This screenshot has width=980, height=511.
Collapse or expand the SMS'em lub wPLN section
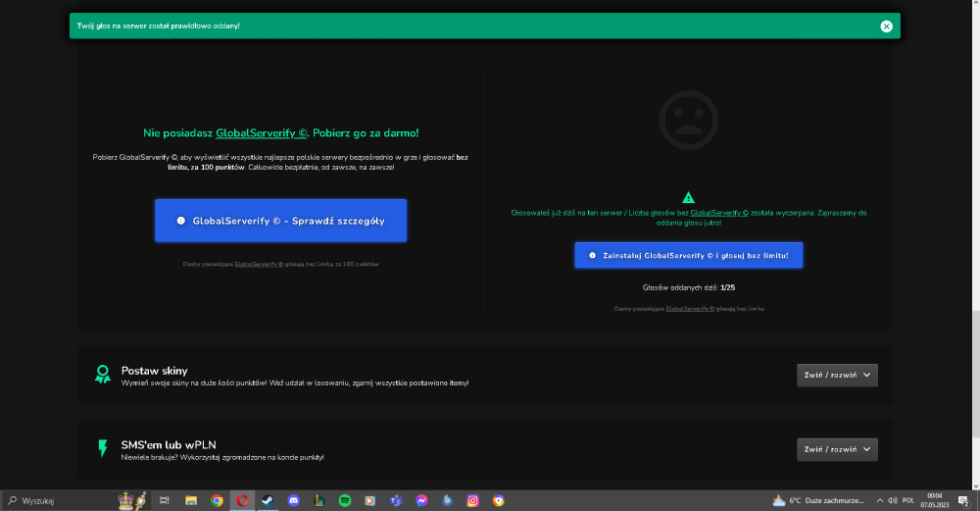[x=837, y=449]
